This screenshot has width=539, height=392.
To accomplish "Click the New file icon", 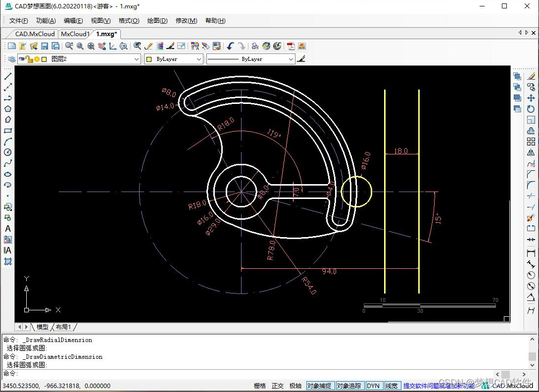I will click(x=12, y=46).
